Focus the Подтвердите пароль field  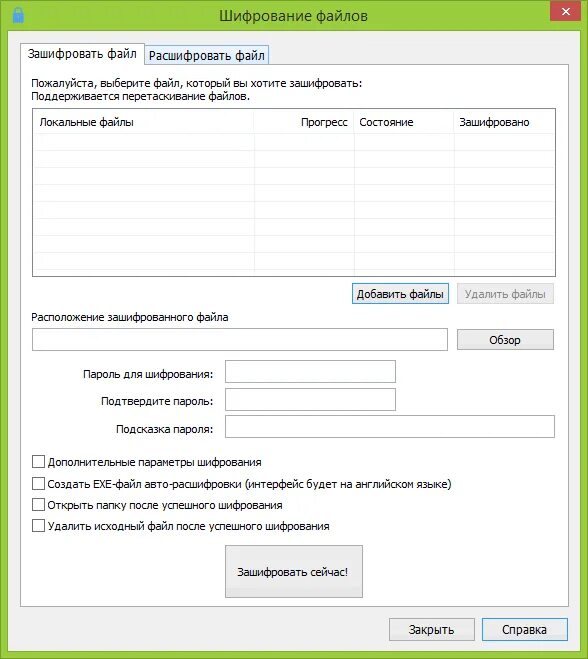click(x=310, y=399)
